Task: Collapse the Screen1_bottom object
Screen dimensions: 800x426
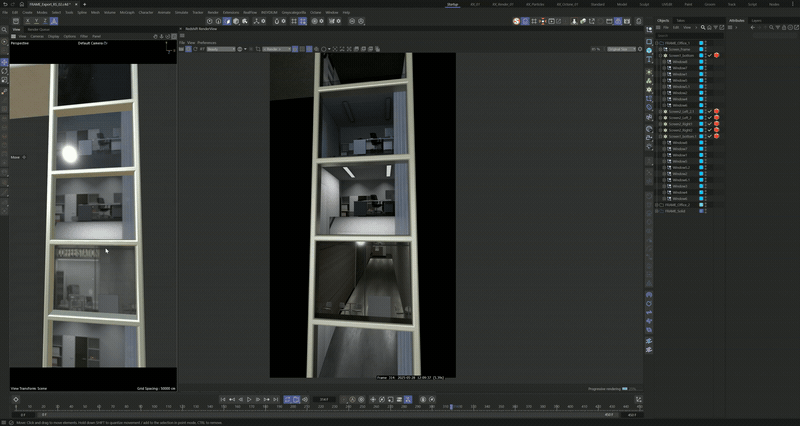Action: click(661, 55)
